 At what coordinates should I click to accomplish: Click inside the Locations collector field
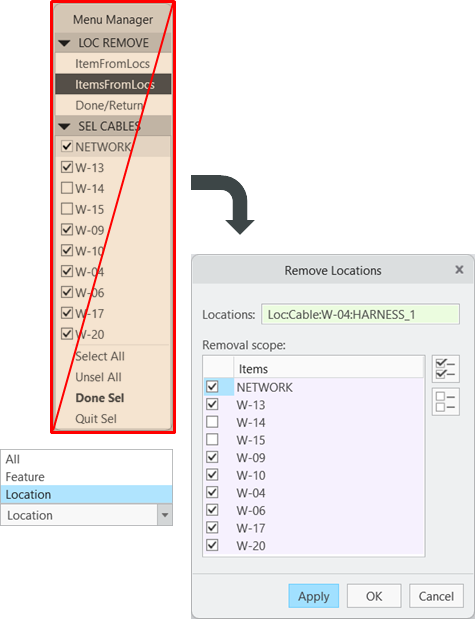(x=360, y=314)
